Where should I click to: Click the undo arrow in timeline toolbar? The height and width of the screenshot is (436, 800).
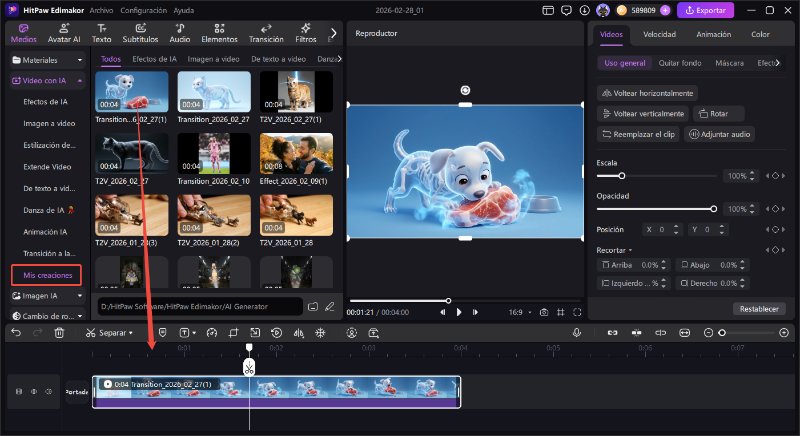pyautogui.click(x=16, y=332)
